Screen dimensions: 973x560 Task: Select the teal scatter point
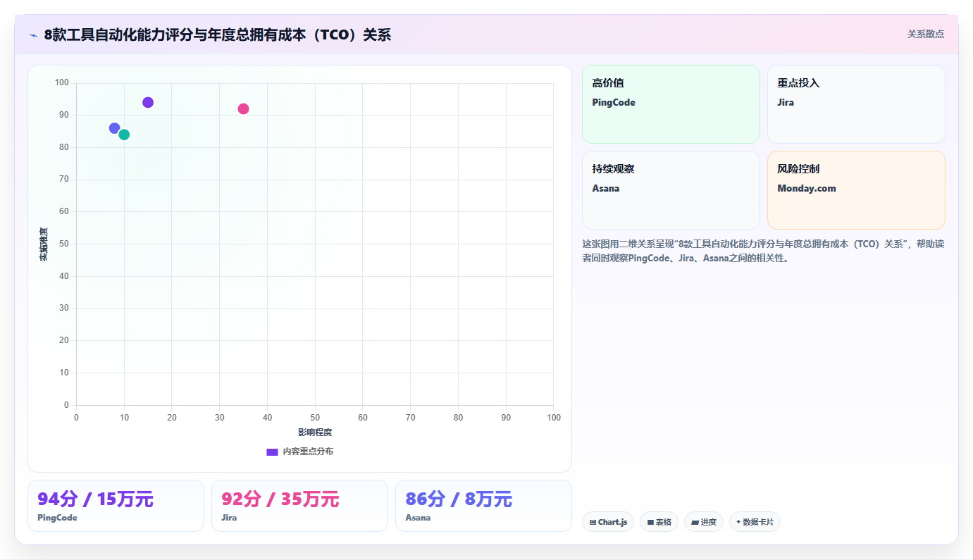(124, 135)
